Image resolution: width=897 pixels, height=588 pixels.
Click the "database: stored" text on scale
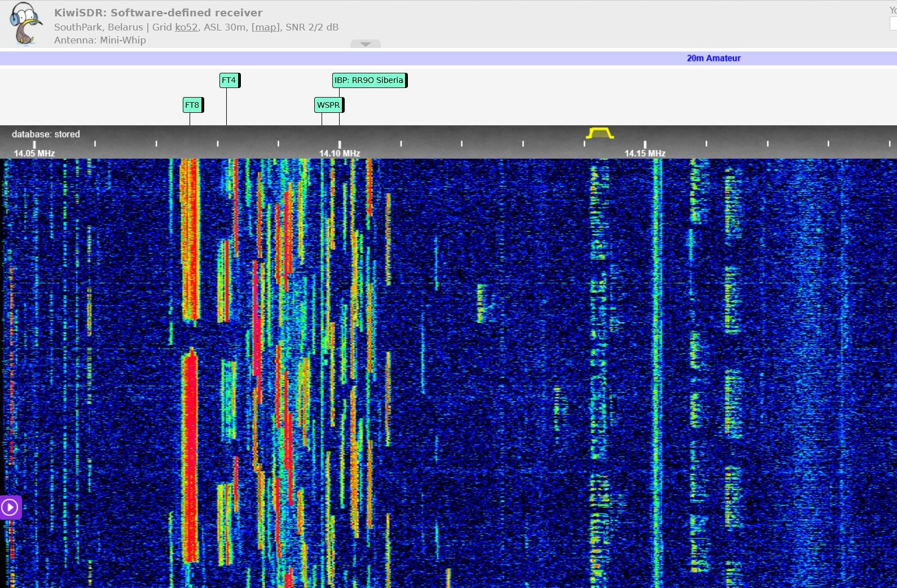(46, 134)
